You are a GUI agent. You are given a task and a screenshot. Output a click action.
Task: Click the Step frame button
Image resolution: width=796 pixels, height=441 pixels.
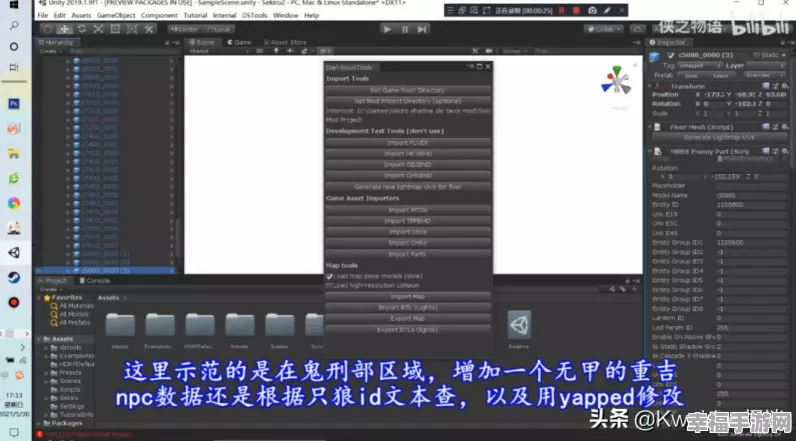422,29
